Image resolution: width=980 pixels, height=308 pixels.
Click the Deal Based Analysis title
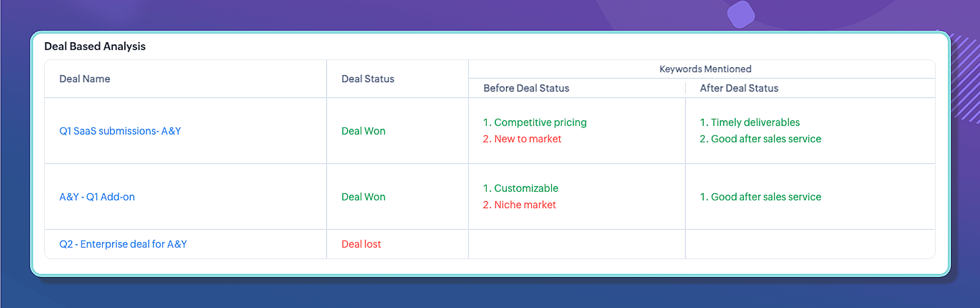pyautogui.click(x=95, y=46)
